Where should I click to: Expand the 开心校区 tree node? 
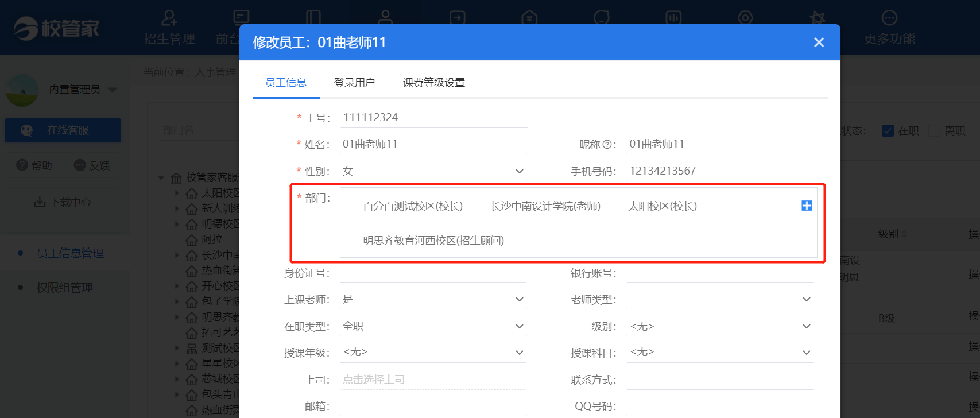tap(177, 286)
